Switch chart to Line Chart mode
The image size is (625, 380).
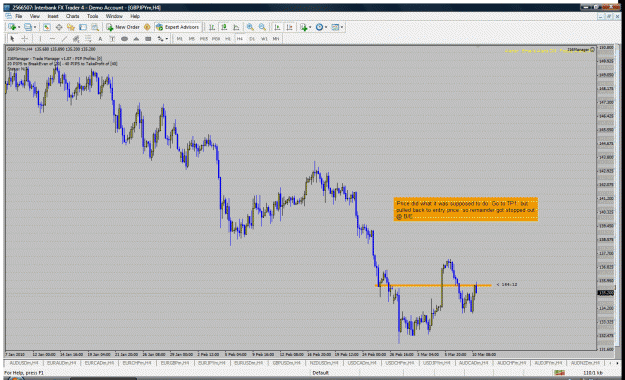click(x=236, y=27)
